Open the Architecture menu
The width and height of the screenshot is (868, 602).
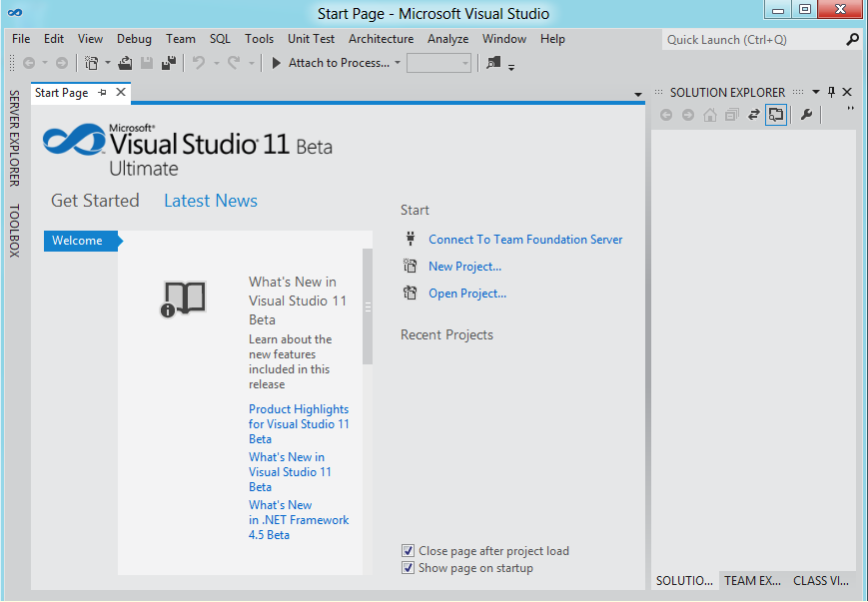pos(381,39)
